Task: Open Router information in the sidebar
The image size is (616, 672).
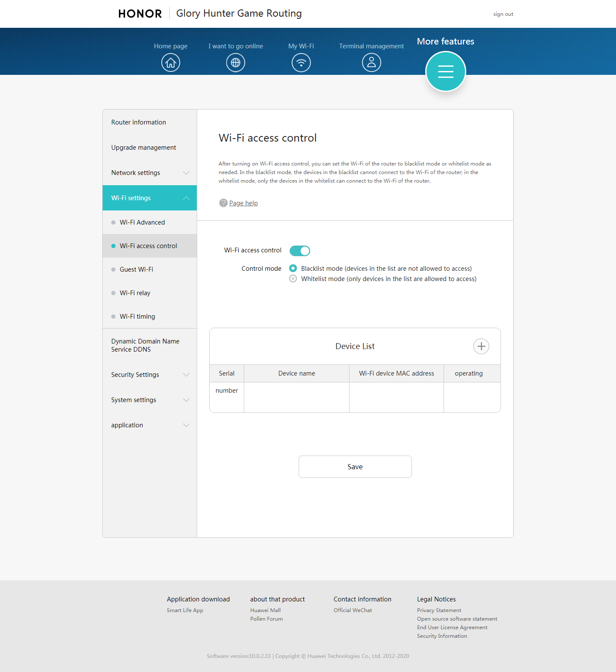Action: coord(150,122)
